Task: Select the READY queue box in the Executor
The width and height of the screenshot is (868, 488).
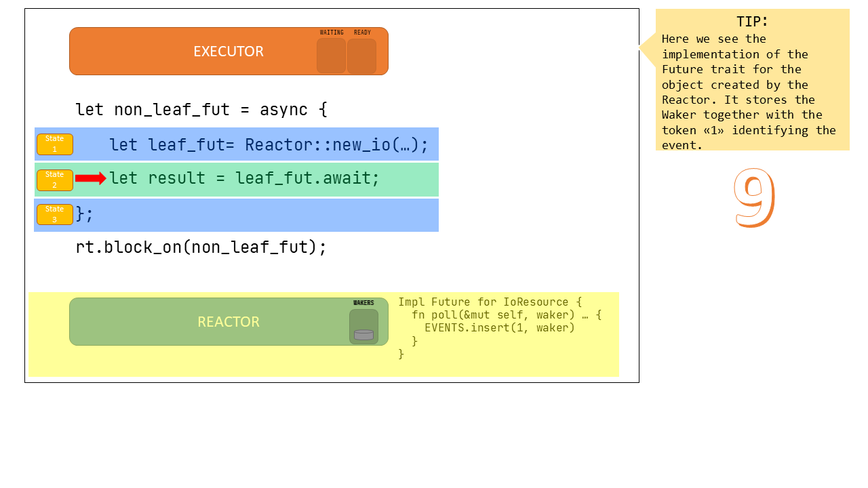Action: (x=361, y=56)
